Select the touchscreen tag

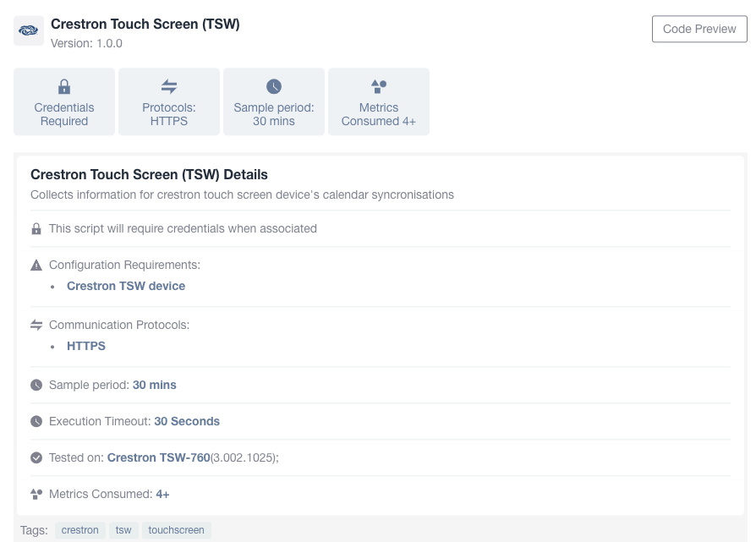[x=176, y=530]
